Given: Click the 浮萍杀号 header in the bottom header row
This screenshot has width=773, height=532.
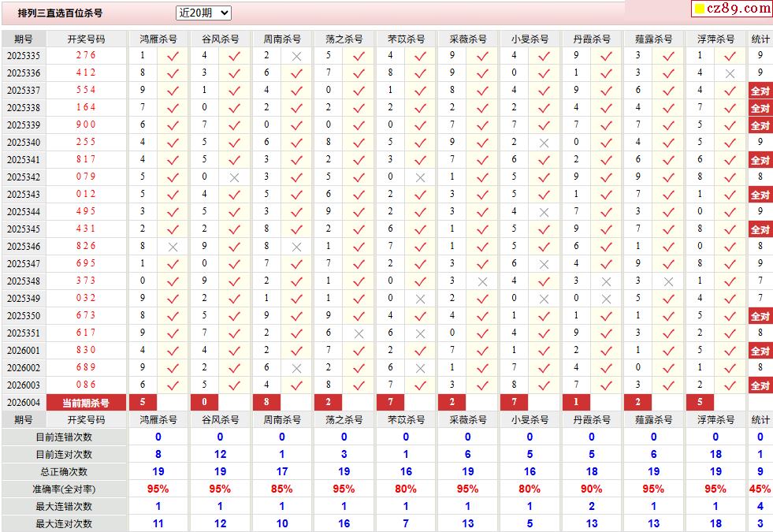Looking at the screenshot, I should (715, 419).
